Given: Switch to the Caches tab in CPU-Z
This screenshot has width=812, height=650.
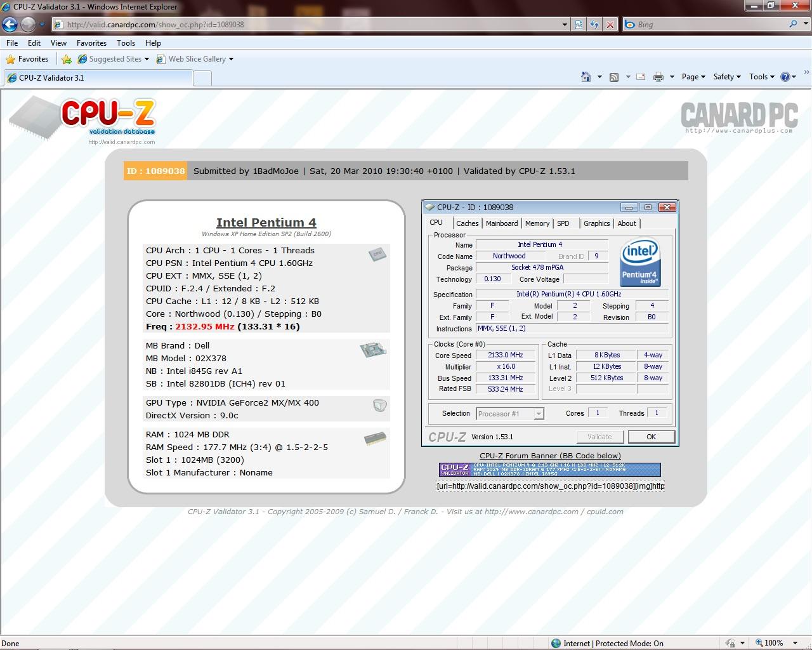Looking at the screenshot, I should [468, 223].
